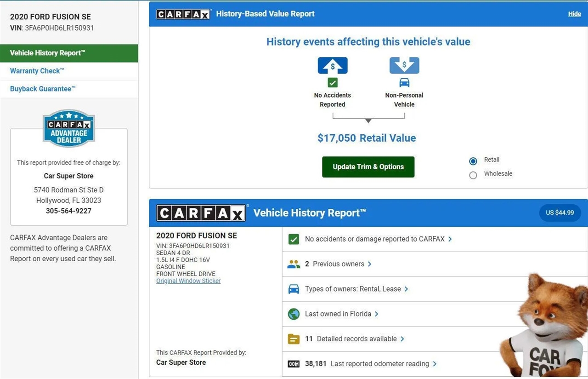
Task: Expand the Last reported odometer reading chevron
Action: 435,364
